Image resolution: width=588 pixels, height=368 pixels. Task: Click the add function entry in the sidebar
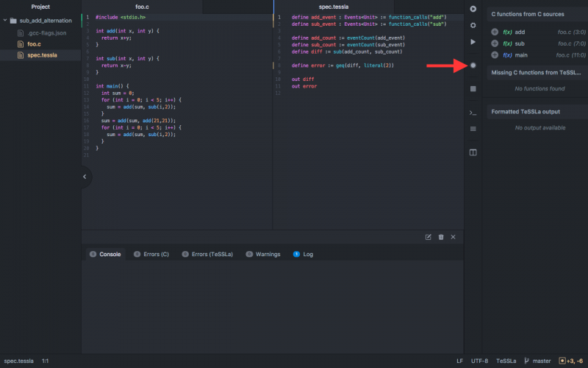pyautogui.click(x=520, y=32)
